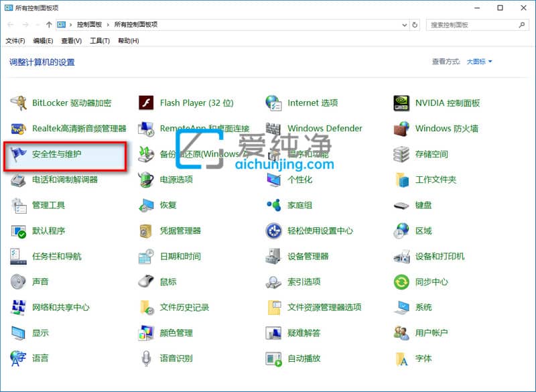Go back using navigation arrow
Screen dimensions: 536x392
tap(10, 25)
